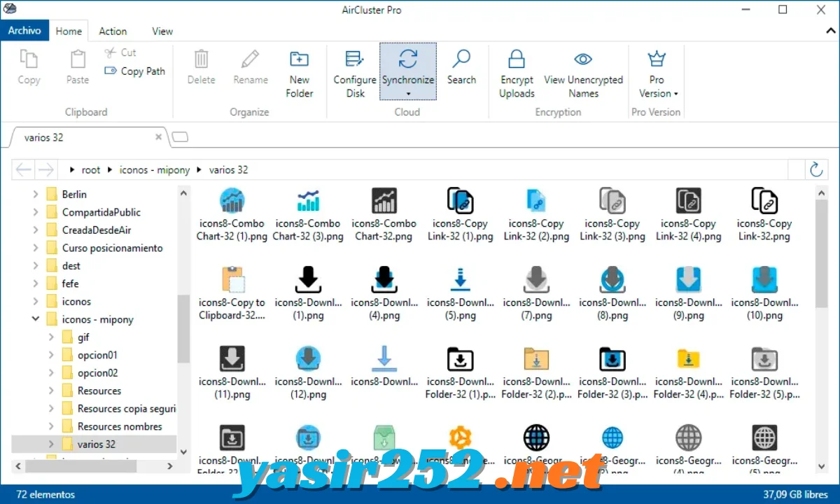The image size is (840, 504).
Task: Select the icons8-Downl... (12).png file
Action: click(x=308, y=373)
